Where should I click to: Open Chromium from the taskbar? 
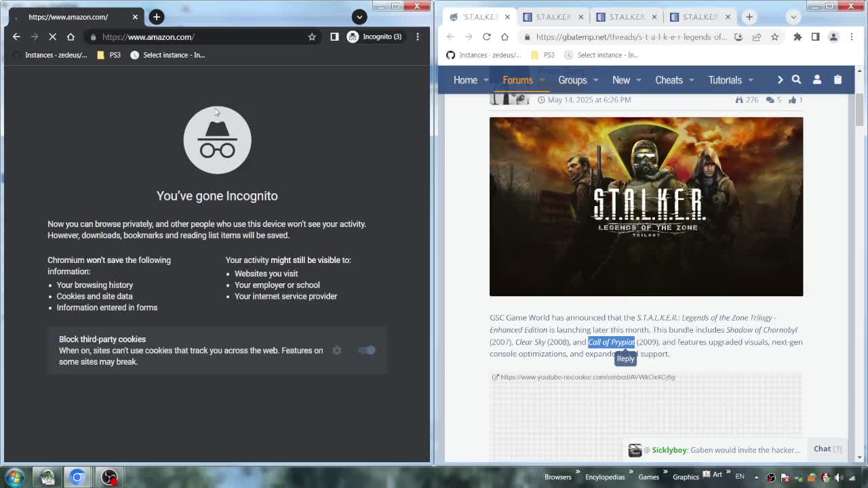point(77,476)
